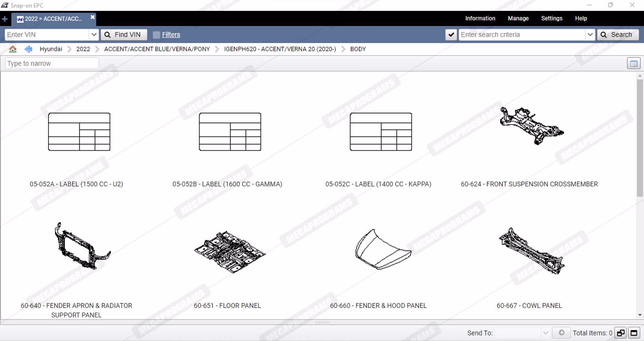Open the Information menu
Screen dimensions: 644x341
pyautogui.click(x=480, y=18)
